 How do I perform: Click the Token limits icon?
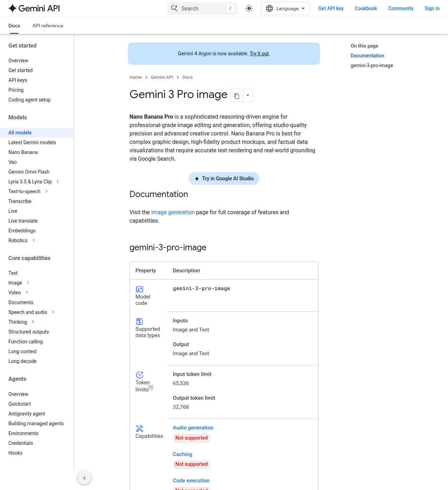coord(140,375)
